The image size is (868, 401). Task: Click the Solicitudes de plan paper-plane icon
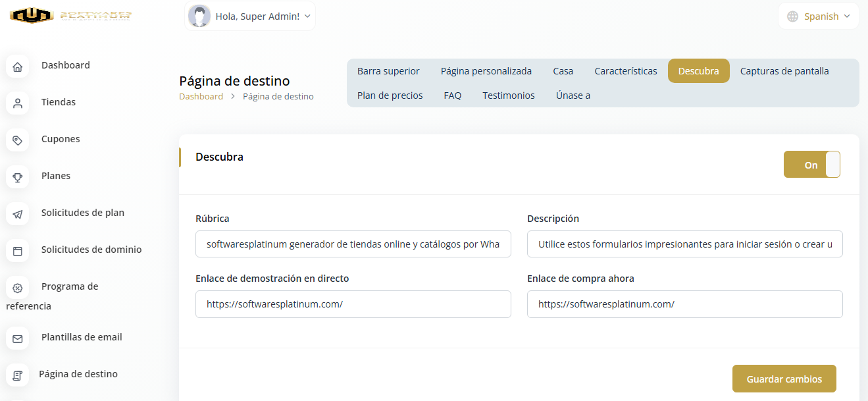click(18, 213)
